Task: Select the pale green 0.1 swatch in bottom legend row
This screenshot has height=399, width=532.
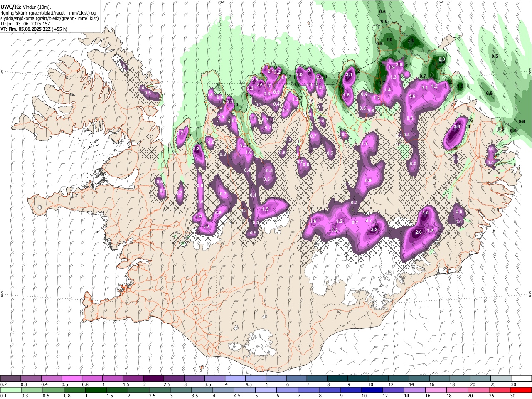Action: [11, 390]
